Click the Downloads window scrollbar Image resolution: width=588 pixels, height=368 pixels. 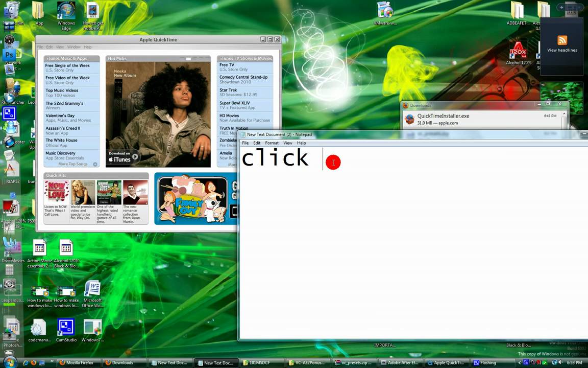564,120
